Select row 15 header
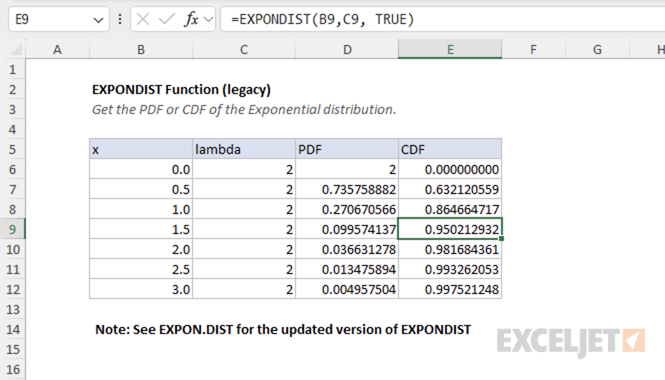665x380 pixels. click(x=13, y=349)
